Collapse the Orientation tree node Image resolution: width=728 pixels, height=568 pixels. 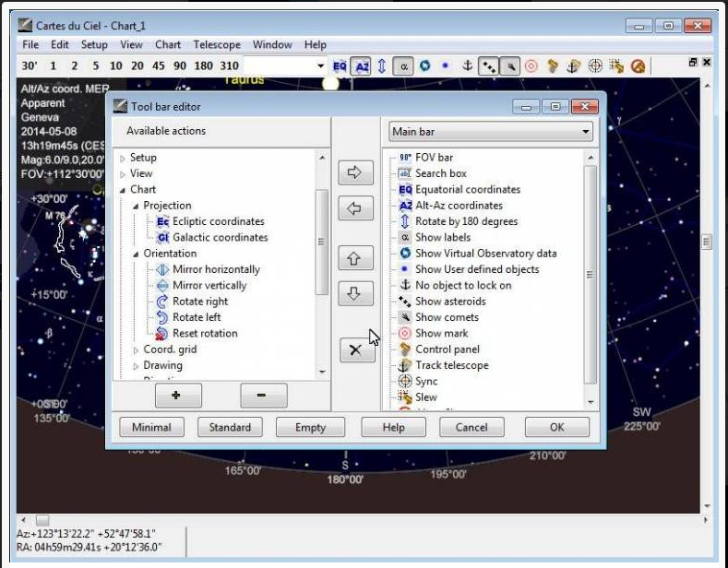pyautogui.click(x=136, y=254)
